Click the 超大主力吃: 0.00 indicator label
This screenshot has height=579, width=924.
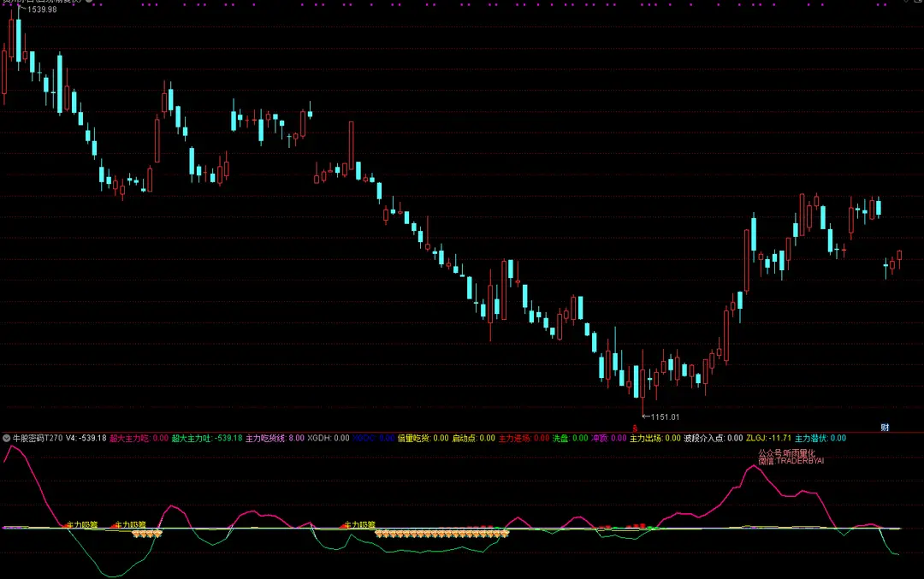pyautogui.click(x=139, y=438)
